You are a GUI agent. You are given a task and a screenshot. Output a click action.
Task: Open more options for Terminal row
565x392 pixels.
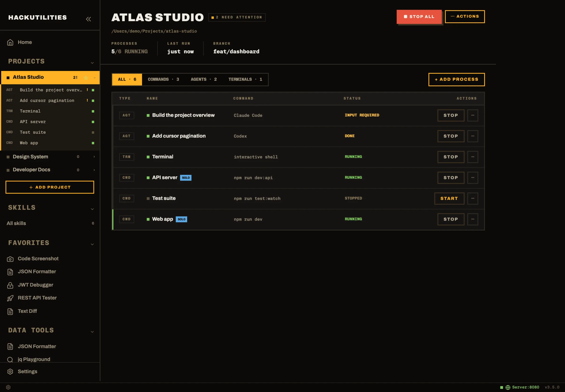(x=472, y=157)
